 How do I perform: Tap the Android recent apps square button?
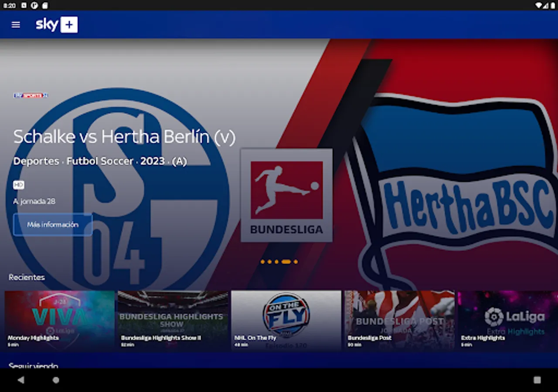[x=537, y=380]
